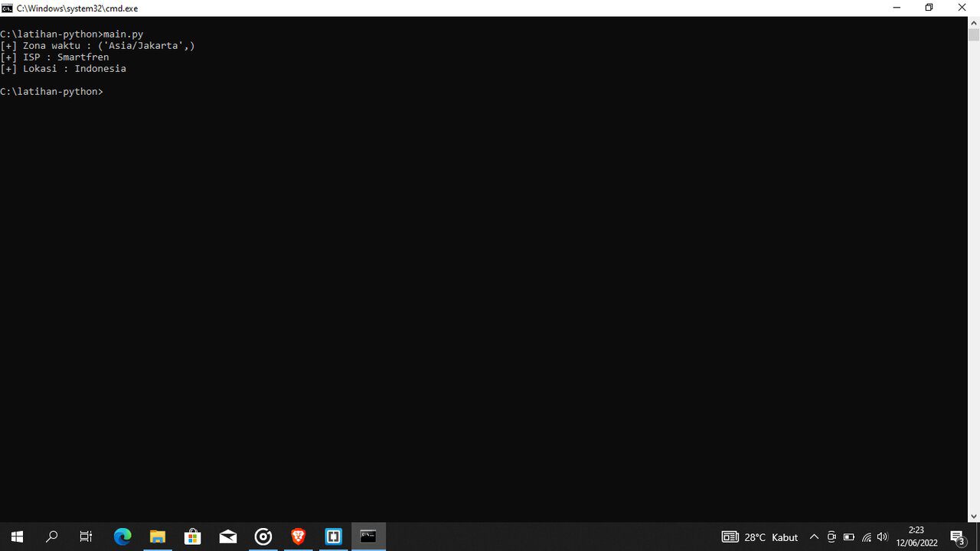Open cmd.exe system menu from title icon
980x551 pixels.
coord(7,8)
